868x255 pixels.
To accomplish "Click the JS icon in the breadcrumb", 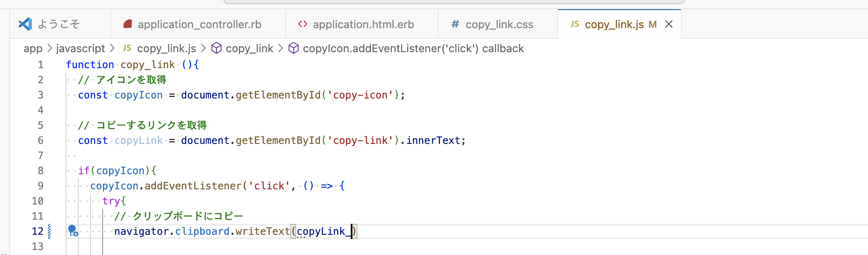I will [x=127, y=48].
